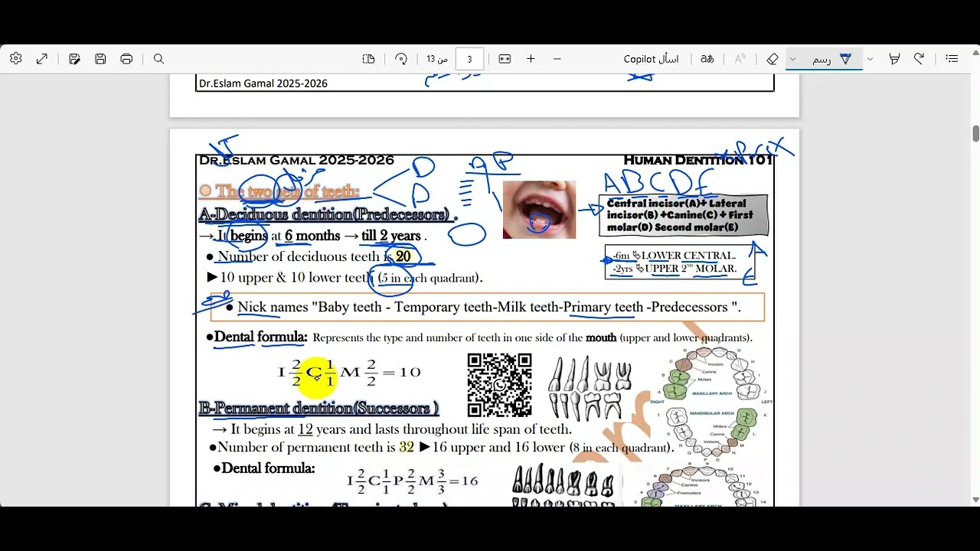Click the read aloud icon
980x551 pixels.
click(x=740, y=59)
